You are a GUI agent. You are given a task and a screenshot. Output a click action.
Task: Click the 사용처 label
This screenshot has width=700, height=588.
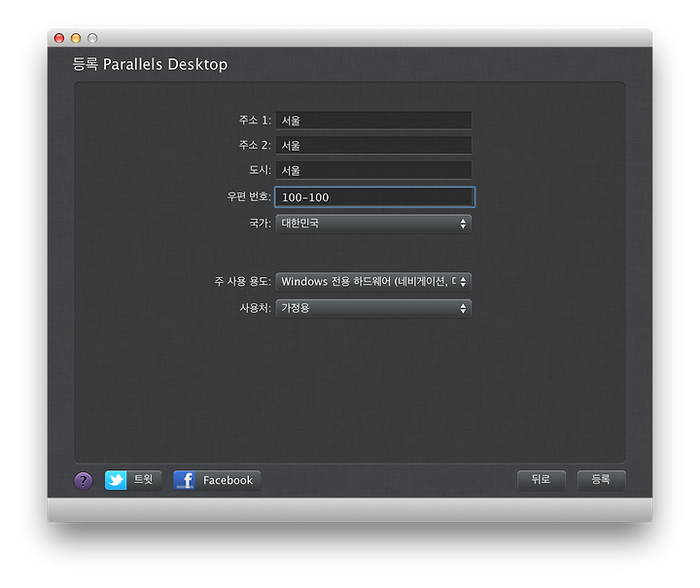click(x=255, y=308)
